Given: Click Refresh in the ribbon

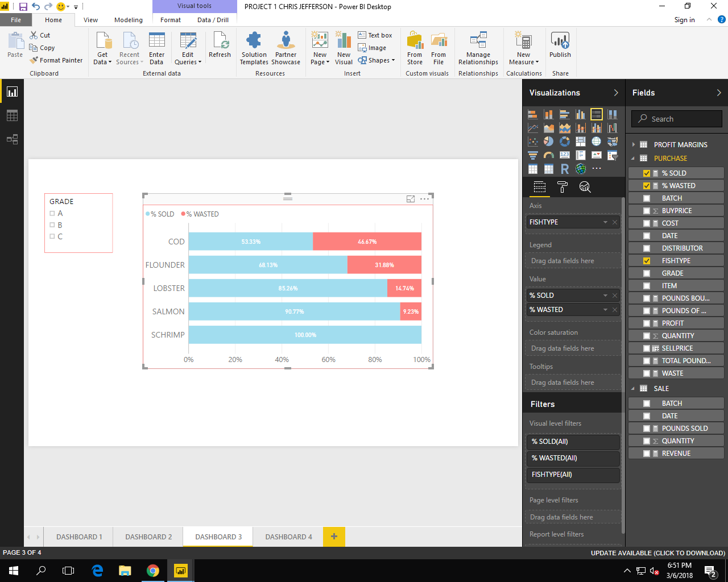Looking at the screenshot, I should click(220, 45).
